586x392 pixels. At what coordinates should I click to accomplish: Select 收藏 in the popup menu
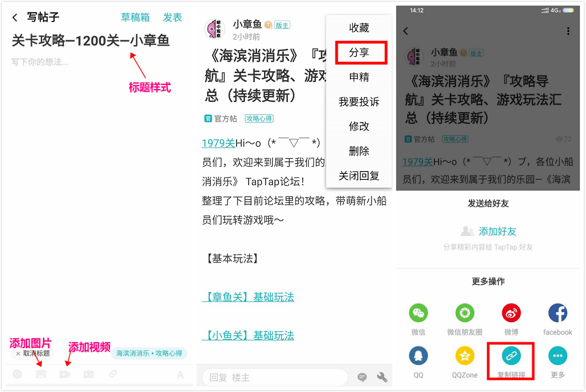pyautogui.click(x=359, y=28)
